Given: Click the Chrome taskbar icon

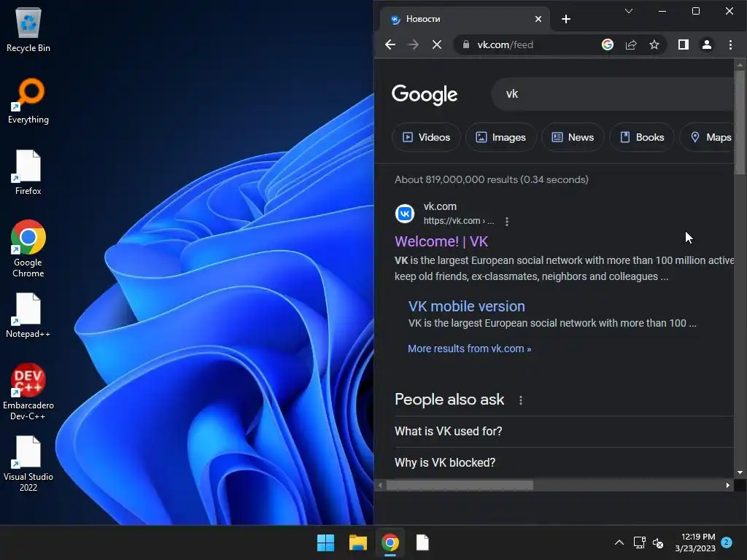Looking at the screenshot, I should [x=390, y=542].
